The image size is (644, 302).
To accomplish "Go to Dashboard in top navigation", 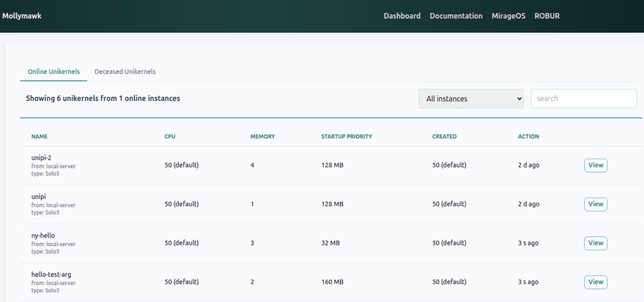I will [402, 16].
